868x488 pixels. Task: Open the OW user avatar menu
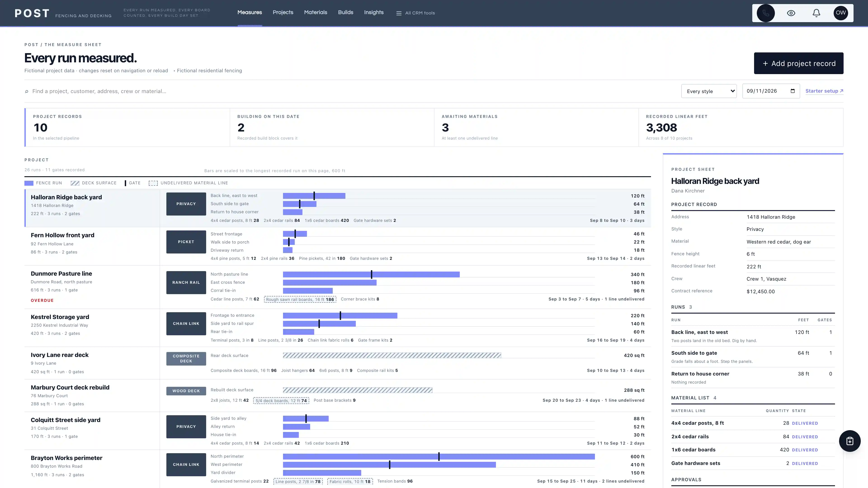841,13
